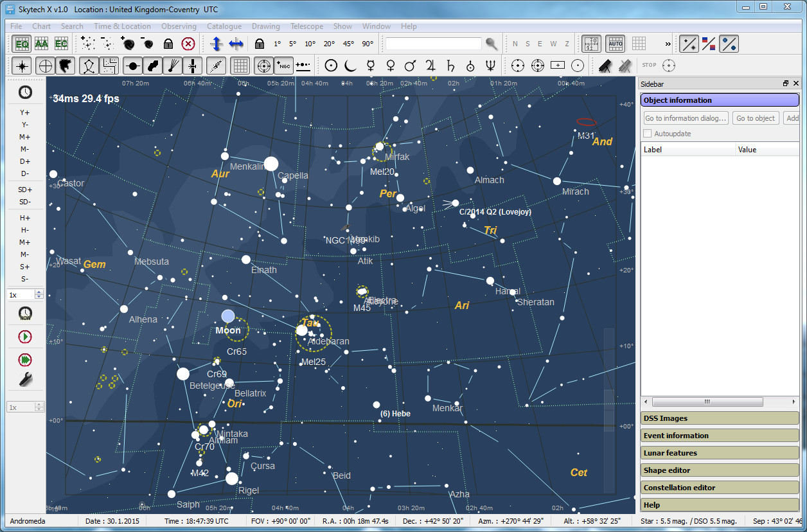This screenshot has height=532, width=807.
Task: Click the sidebar horizontal scrollbar
Action: [x=707, y=402]
